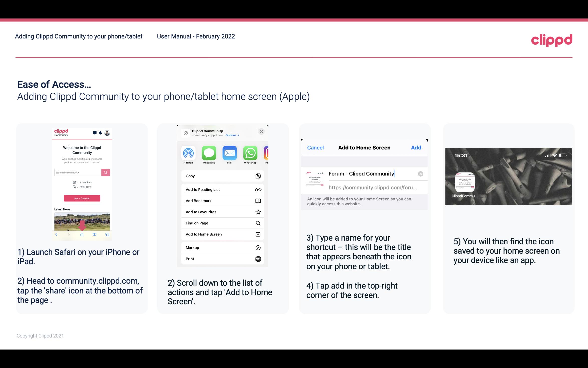Toggle the Markup action option
Screen dimensions: 588x368
click(222, 247)
